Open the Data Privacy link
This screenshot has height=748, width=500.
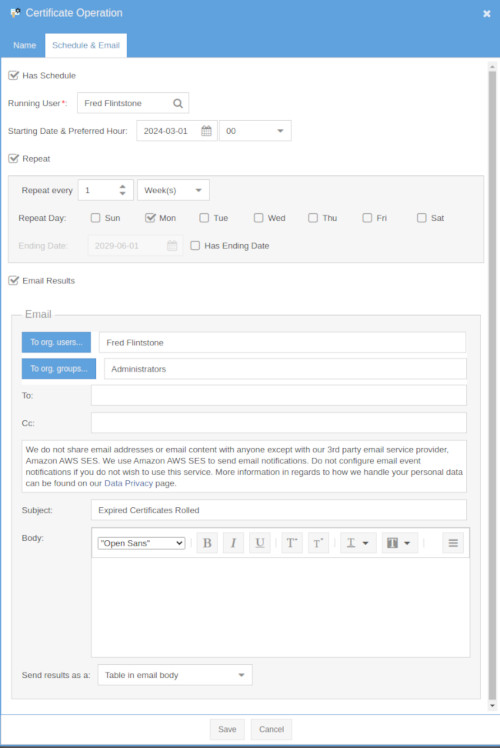click(x=128, y=483)
